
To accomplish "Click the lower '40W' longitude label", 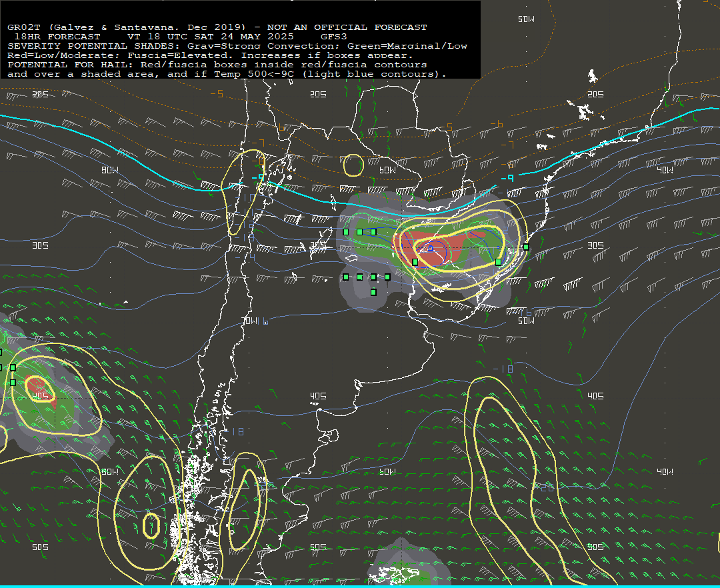I will [x=665, y=471].
